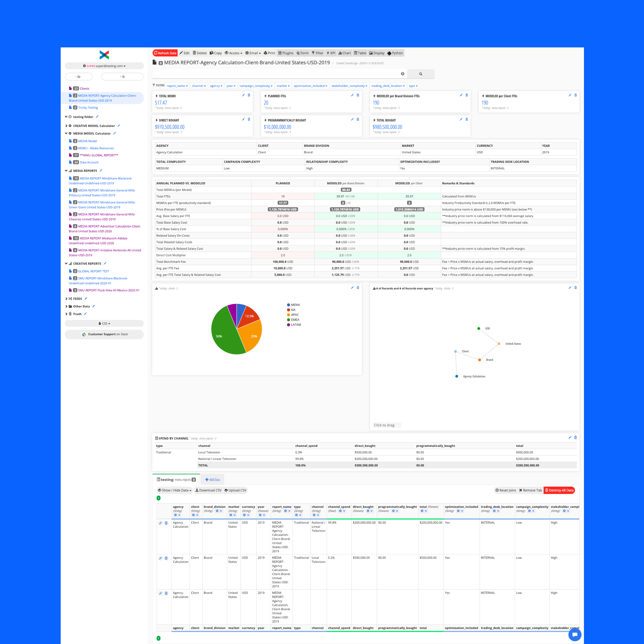Open the year filter dropdown
644x644 pixels.
point(231,86)
